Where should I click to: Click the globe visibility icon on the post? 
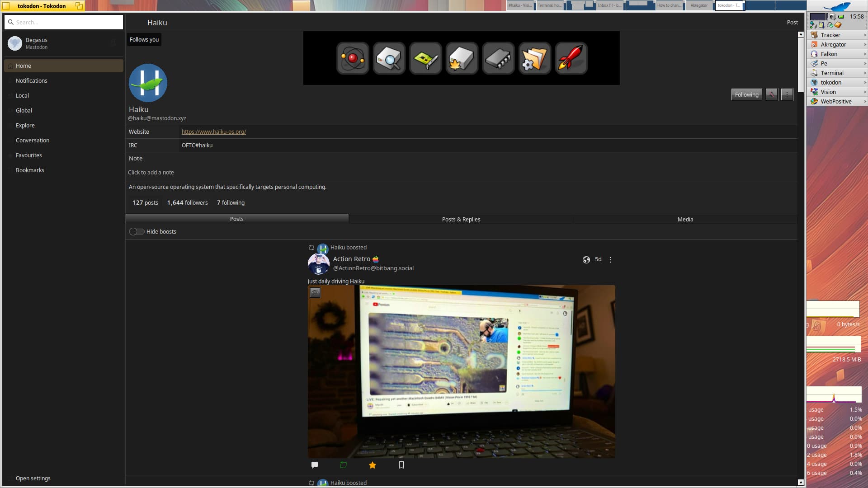click(x=586, y=260)
